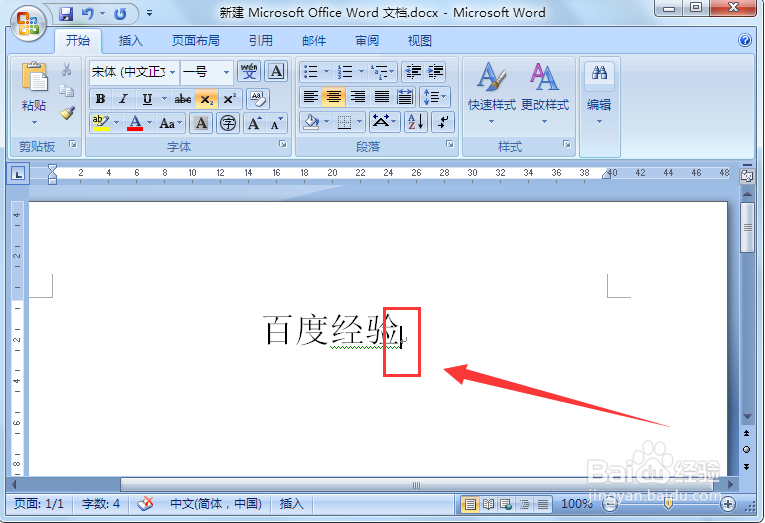Click the horizontal scrollbar thumb

(x=417, y=485)
